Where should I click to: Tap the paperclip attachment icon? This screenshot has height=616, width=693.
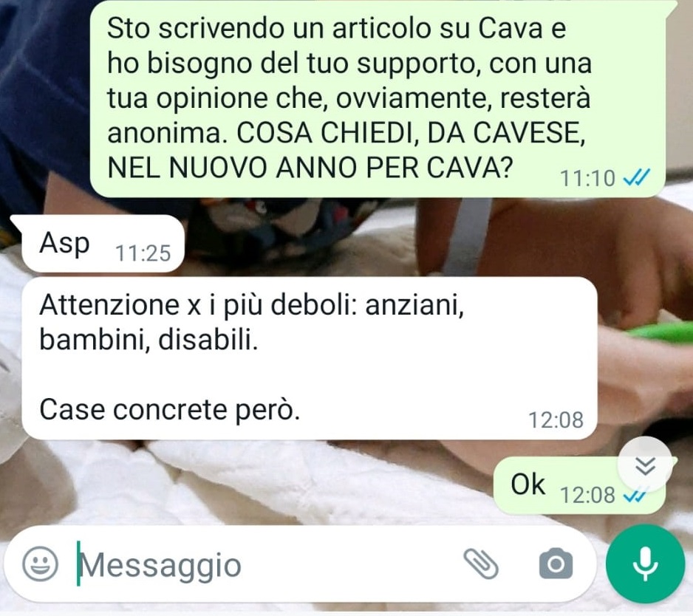(481, 564)
